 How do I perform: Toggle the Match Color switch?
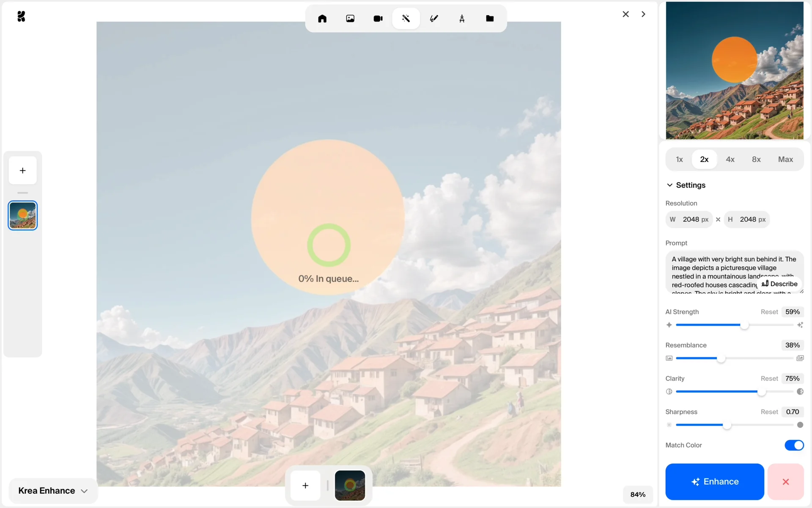pyautogui.click(x=794, y=445)
